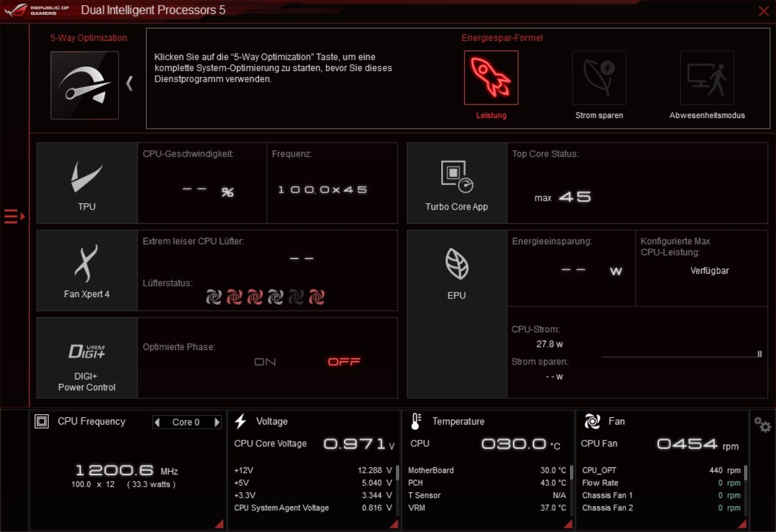Viewport: 776px width, 532px height.
Task: Click the 1200.6 MHz frequency reading
Action: (126, 470)
